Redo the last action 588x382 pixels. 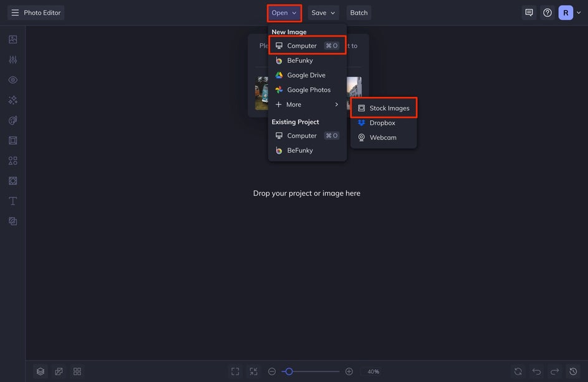554,371
